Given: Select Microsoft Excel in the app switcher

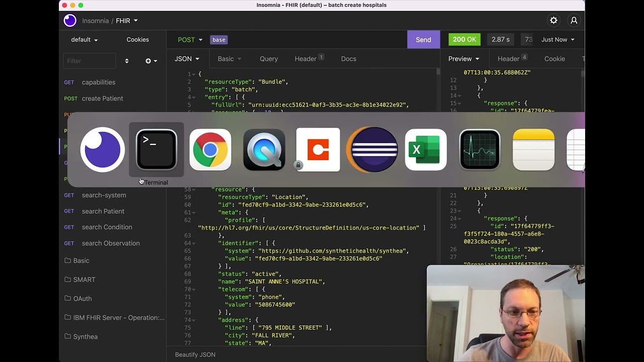Looking at the screenshot, I should (x=426, y=150).
